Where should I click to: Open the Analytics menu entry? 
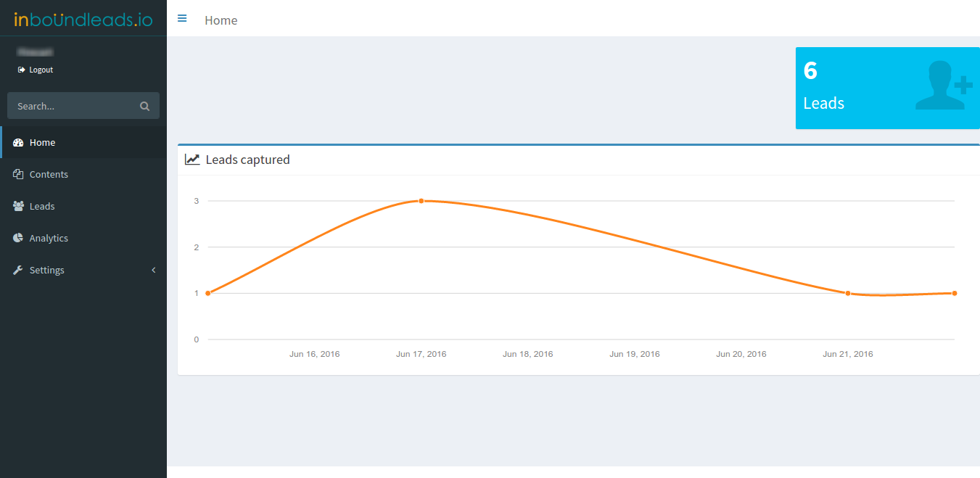(49, 238)
